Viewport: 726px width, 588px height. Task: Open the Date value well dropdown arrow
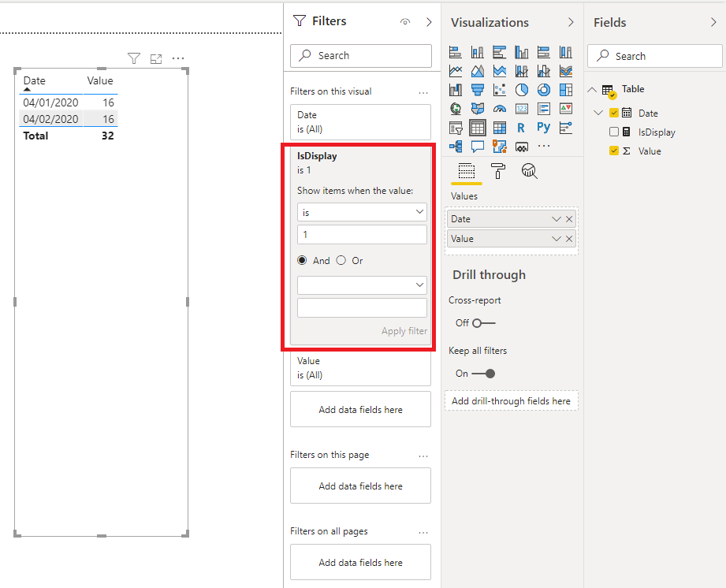click(x=556, y=219)
